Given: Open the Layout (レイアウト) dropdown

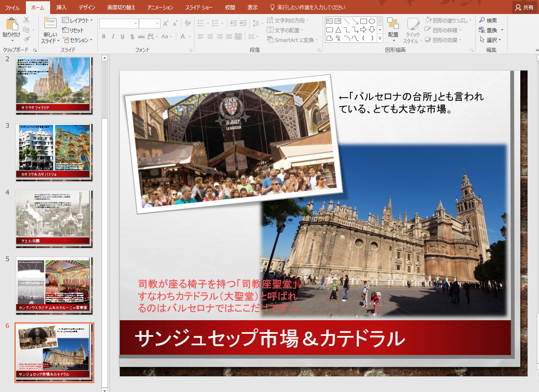Looking at the screenshot, I should coord(78,20).
